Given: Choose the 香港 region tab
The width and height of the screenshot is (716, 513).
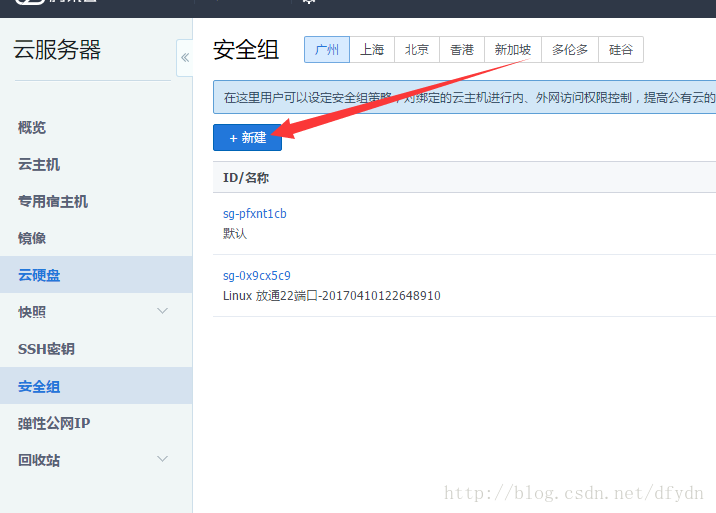Looking at the screenshot, I should click(462, 50).
